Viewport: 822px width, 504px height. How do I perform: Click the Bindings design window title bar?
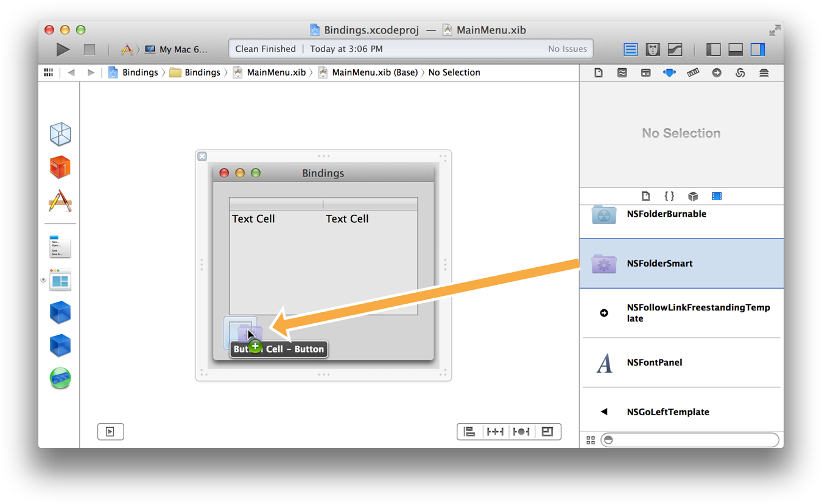tap(323, 173)
